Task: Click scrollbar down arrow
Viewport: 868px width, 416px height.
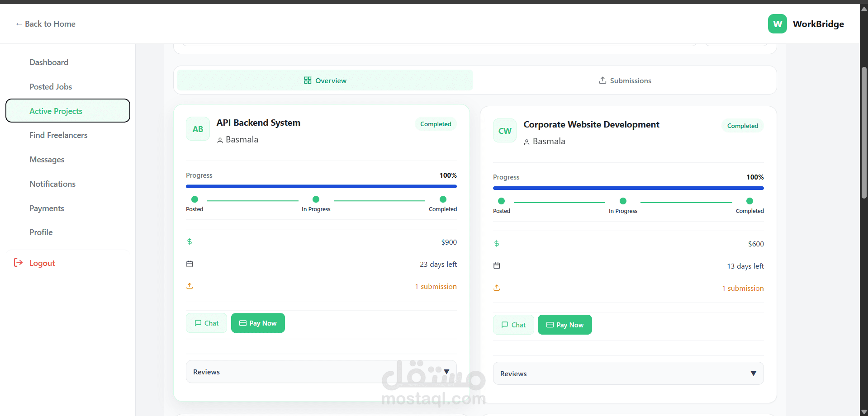Action: point(864,412)
